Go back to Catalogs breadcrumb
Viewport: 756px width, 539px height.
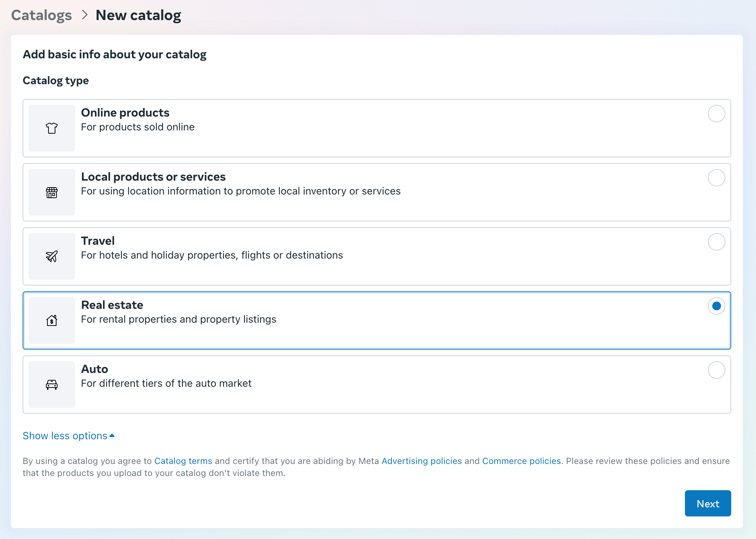(42, 15)
